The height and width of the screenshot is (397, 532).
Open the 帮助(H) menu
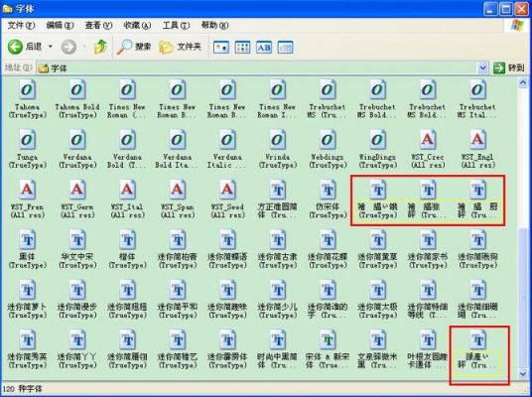(x=214, y=26)
